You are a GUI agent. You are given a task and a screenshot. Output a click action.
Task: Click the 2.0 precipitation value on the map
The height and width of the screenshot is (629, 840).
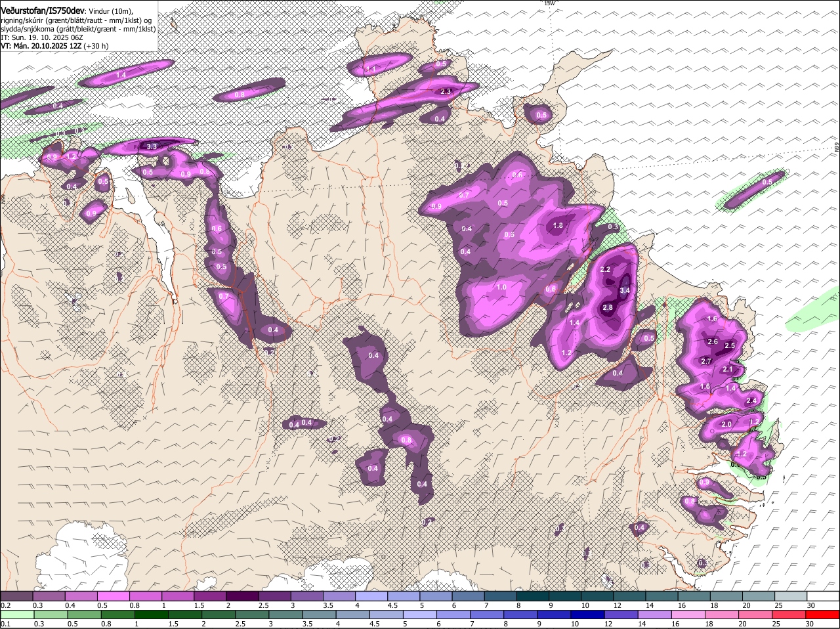point(726,424)
